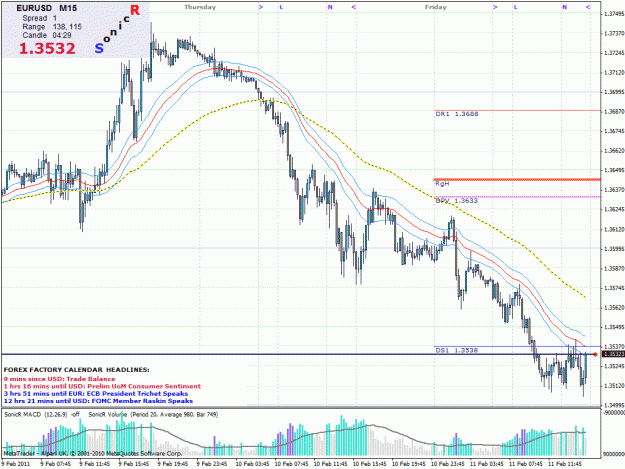The height and width of the screenshot is (469, 625).
Task: Click price axis value 1.37495
Action: tap(614, 14)
